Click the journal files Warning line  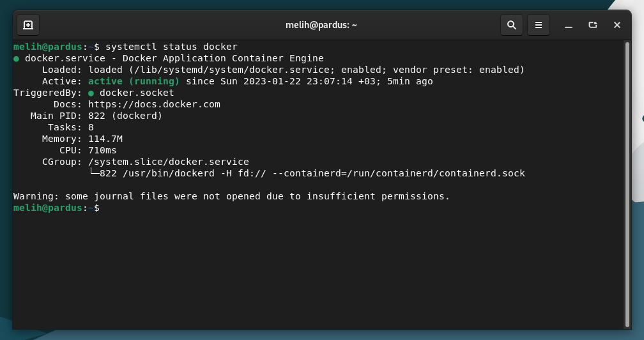[x=232, y=196]
